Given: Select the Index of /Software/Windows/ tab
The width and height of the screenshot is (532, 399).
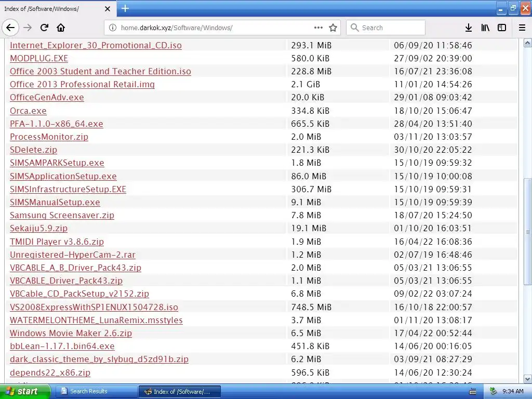Looking at the screenshot, I should point(58,9).
